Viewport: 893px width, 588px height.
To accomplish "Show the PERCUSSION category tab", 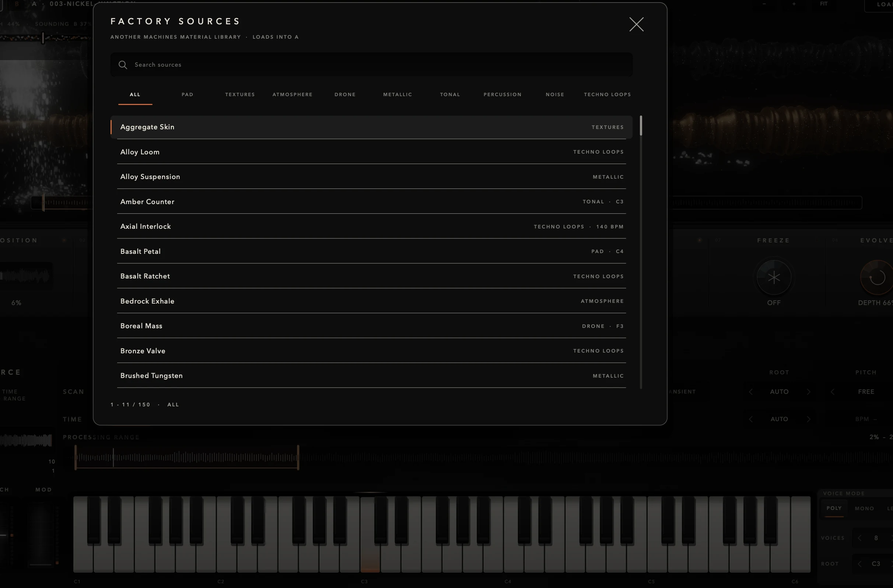I will [x=503, y=95].
